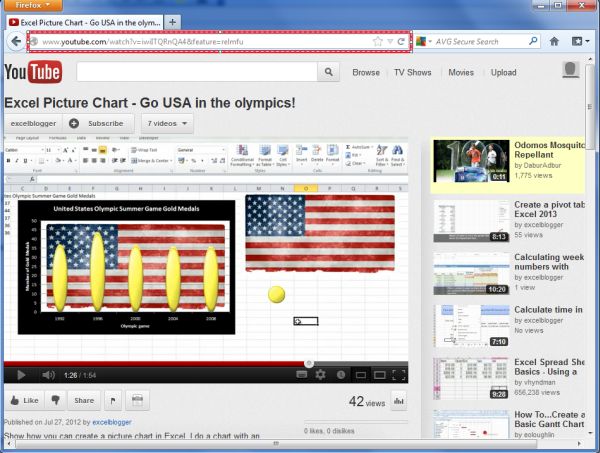600x453 pixels.
Task: Click the Calculating week numbers title link
Action: [x=549, y=262]
